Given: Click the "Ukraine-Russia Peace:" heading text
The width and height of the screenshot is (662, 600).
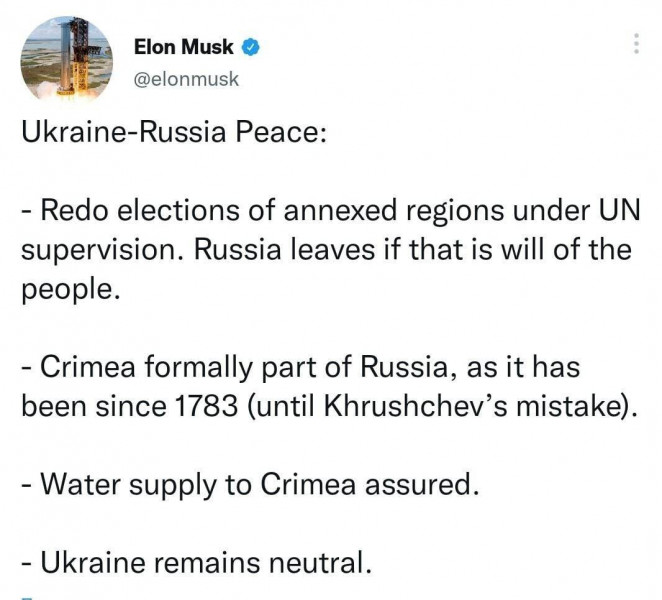Looking at the screenshot, I should pos(174,132).
